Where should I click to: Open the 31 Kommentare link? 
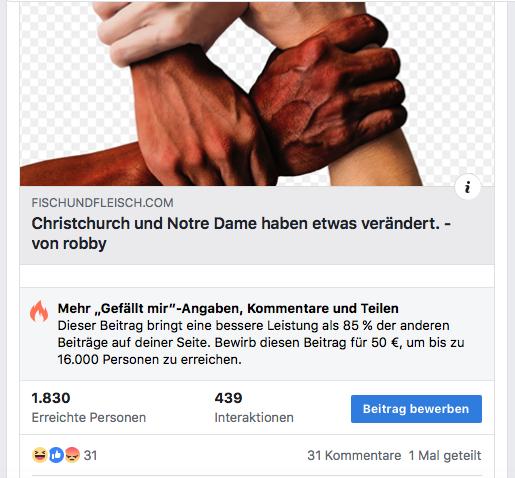[354, 455]
